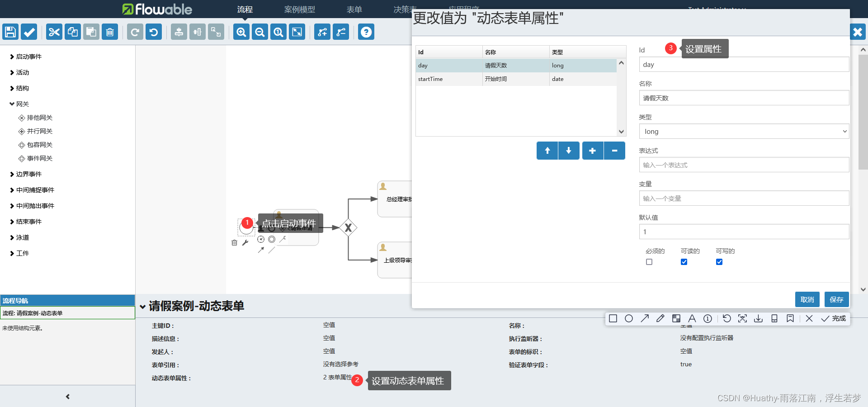Viewport: 868px width, 407px height.
Task: Expand the 结构 palette group
Action: pyautogui.click(x=20, y=88)
